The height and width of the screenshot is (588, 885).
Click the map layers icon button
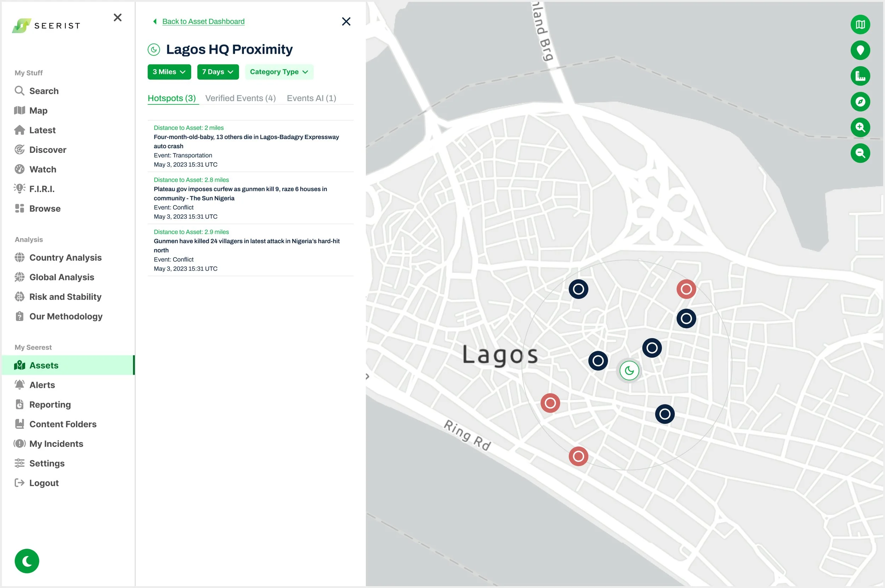point(860,25)
